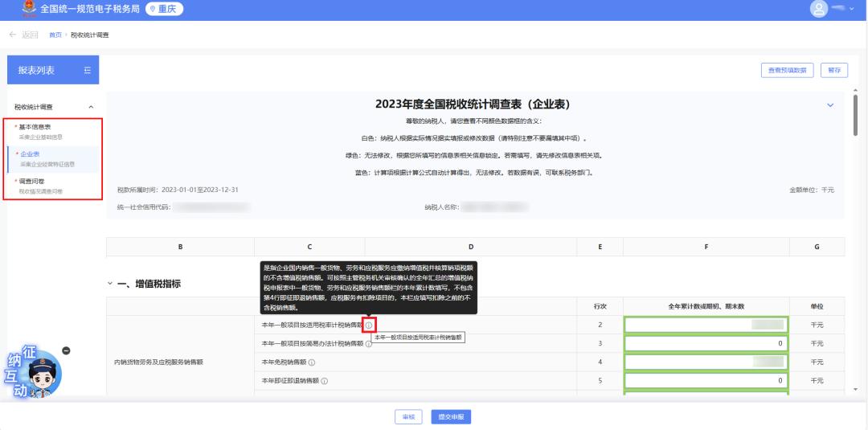Image resolution: width=868 pixels, height=430 pixels.
Task: Open the 重庆 location selector
Action: click(x=164, y=10)
